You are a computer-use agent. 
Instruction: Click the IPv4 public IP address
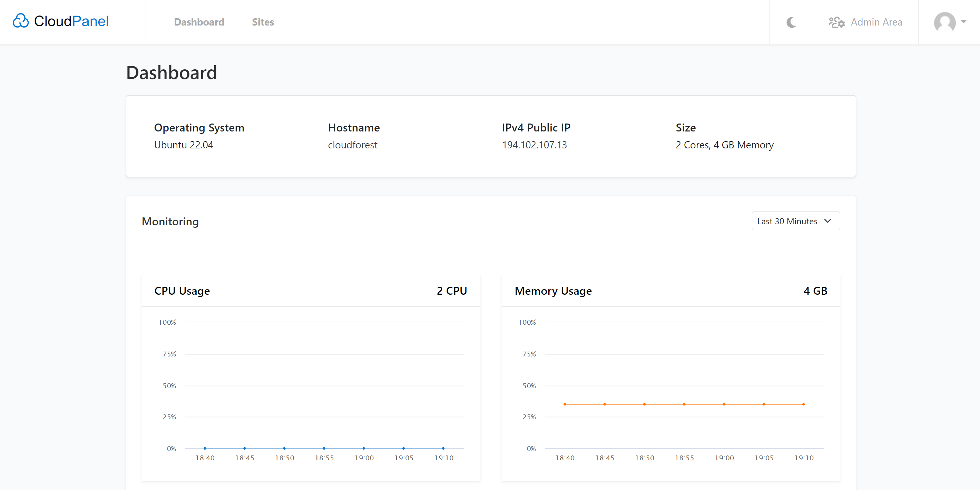pos(534,145)
